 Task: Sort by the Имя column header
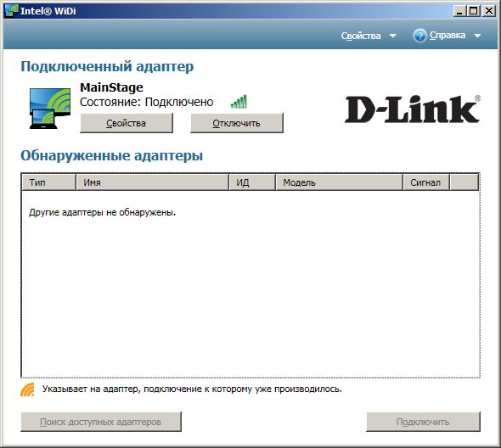153,182
